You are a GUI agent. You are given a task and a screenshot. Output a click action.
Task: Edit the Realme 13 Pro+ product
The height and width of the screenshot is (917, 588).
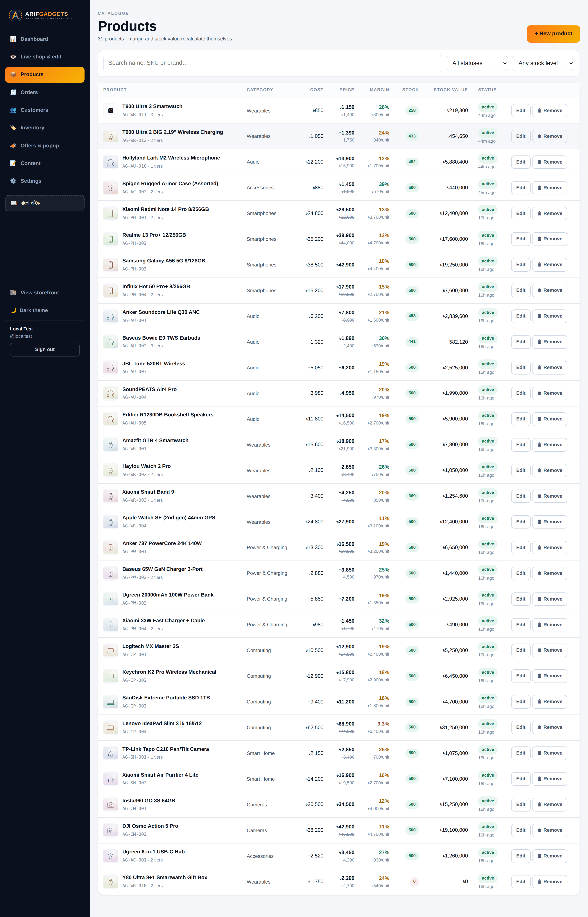[x=520, y=239]
